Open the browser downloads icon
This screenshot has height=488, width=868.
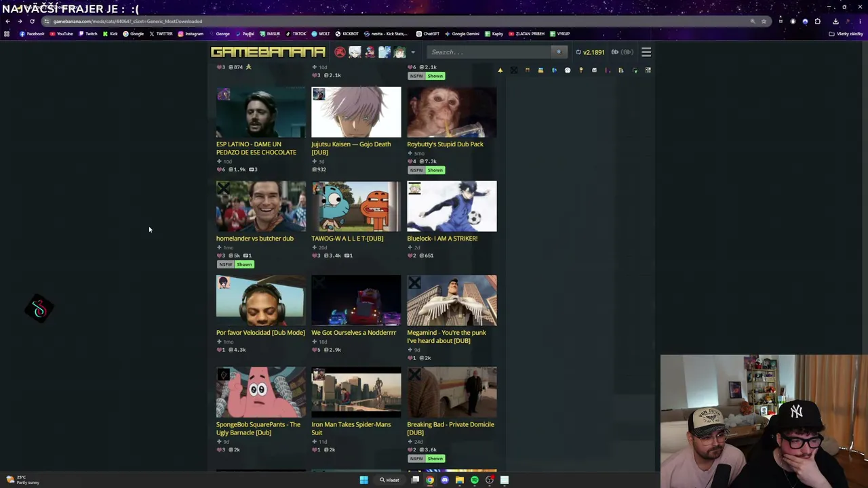point(835,21)
